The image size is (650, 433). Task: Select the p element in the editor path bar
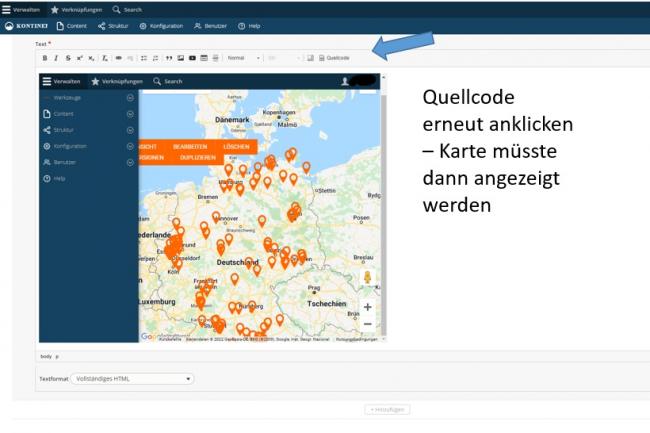tap(57, 356)
